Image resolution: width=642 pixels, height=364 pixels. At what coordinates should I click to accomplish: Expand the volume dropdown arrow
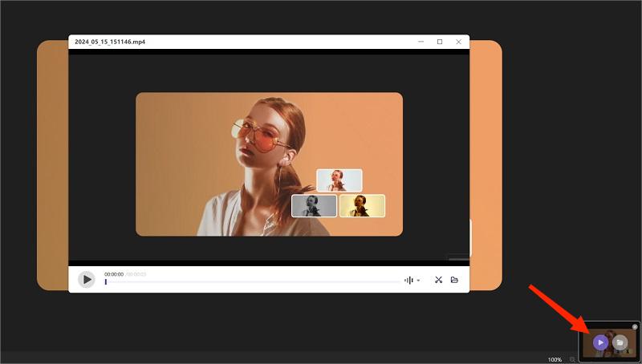pyautogui.click(x=418, y=281)
